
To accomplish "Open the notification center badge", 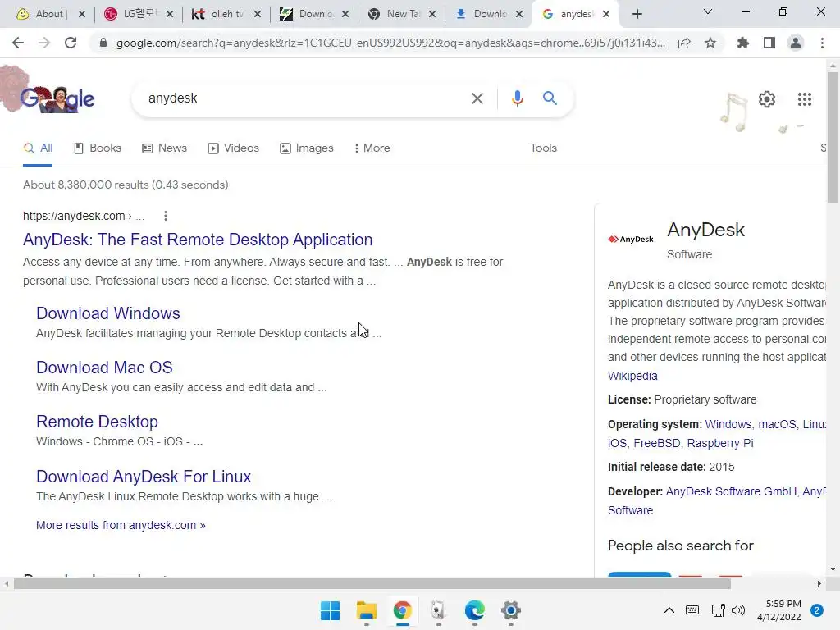I will point(817,610).
